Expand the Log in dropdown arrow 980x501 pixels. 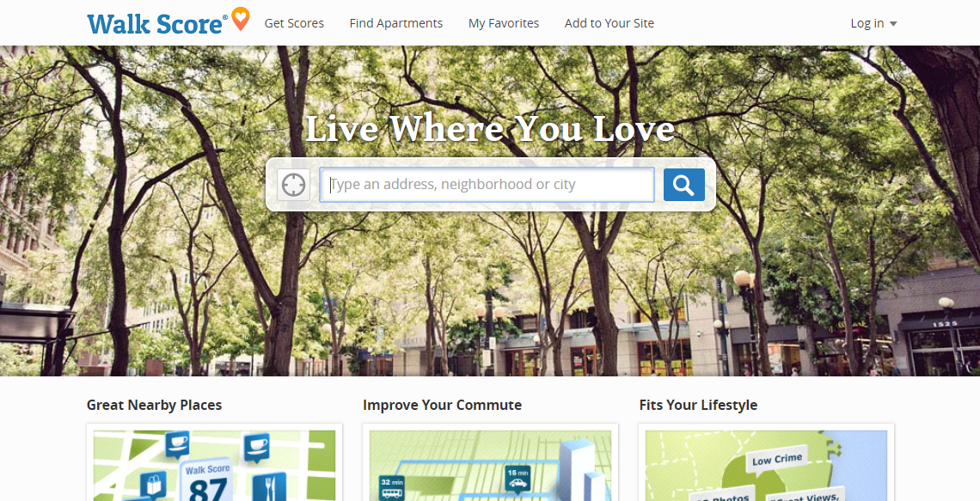pos(893,24)
